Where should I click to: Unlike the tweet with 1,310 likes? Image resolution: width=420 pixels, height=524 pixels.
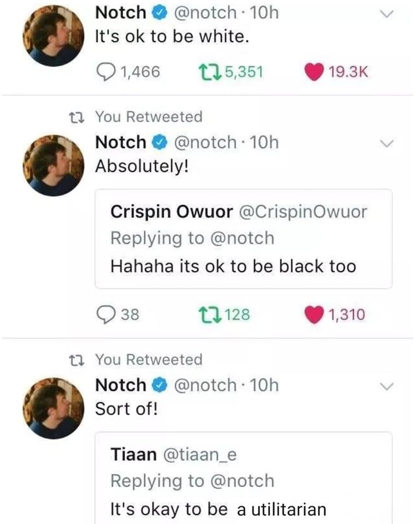313,314
